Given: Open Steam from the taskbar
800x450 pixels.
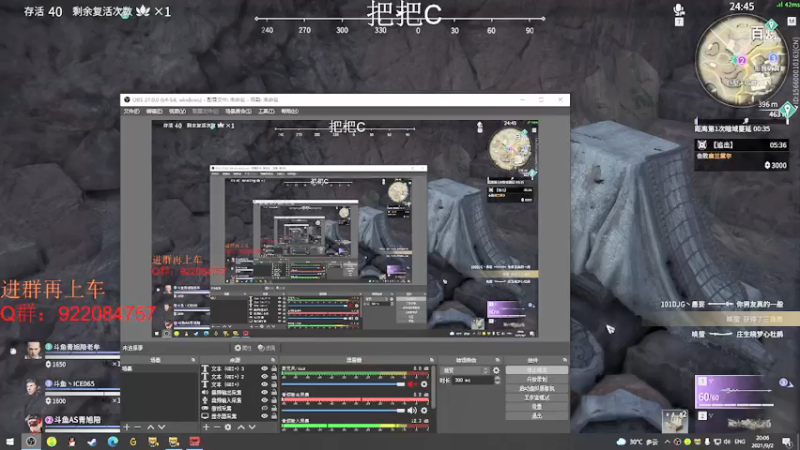Looking at the screenshot, I should pos(92,441).
